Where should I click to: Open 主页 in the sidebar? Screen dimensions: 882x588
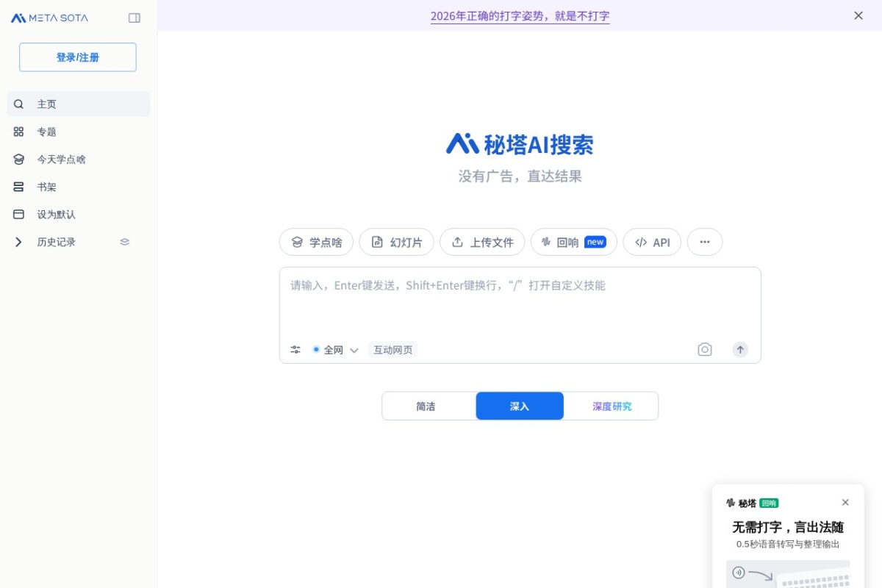click(78, 104)
